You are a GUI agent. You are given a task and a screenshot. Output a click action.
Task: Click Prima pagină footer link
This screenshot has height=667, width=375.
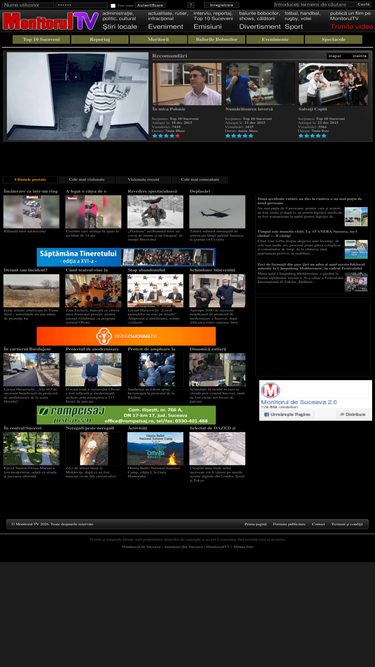click(x=256, y=524)
